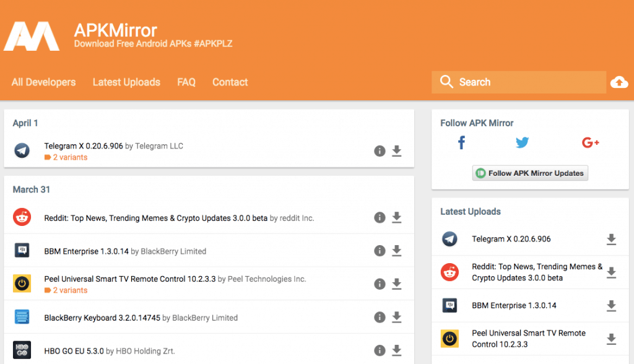Click the APKMirror logo icon

32,36
